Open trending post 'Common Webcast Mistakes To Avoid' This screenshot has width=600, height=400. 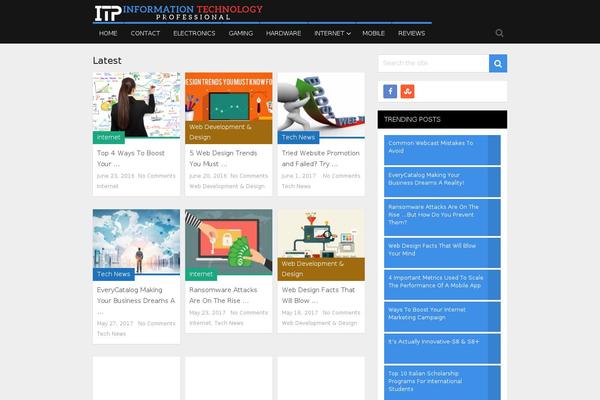click(442, 150)
